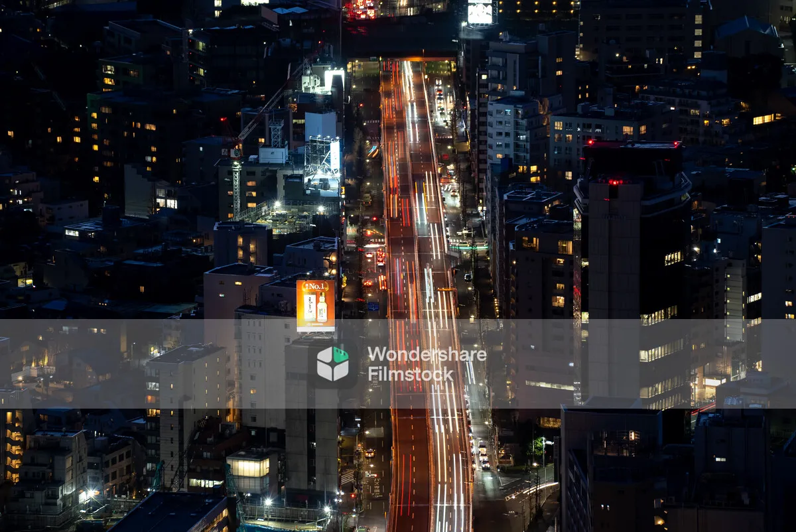Image resolution: width=796 pixels, height=532 pixels.
Task: Click the bright white billboard at top
Action: [480, 13]
